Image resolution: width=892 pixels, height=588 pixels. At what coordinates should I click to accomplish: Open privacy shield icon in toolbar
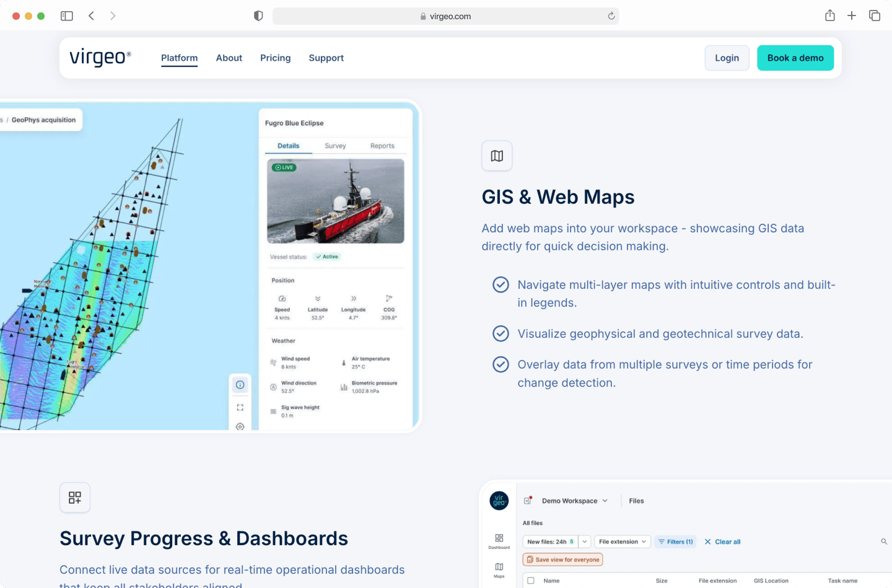pyautogui.click(x=258, y=16)
